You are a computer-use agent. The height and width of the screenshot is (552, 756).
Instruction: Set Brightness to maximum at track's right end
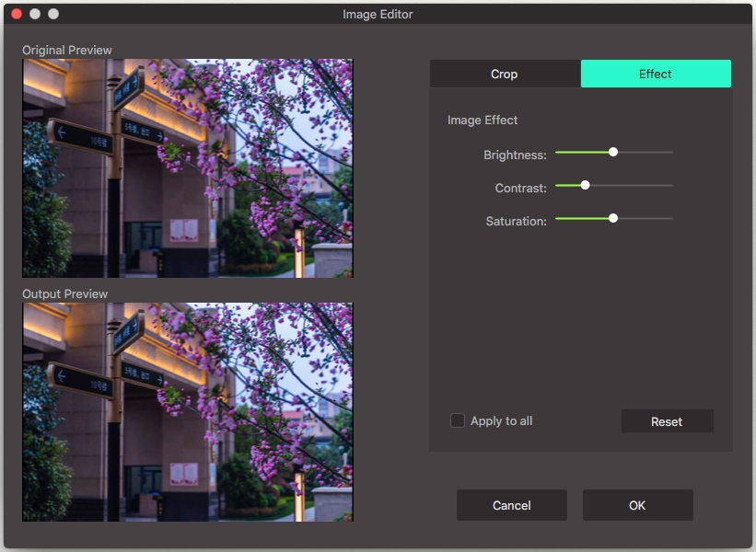click(x=671, y=152)
